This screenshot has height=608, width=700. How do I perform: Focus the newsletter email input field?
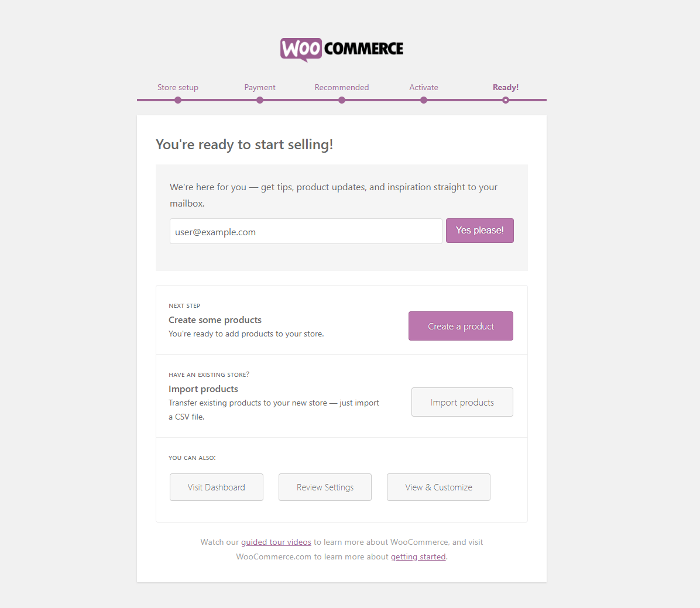point(306,231)
